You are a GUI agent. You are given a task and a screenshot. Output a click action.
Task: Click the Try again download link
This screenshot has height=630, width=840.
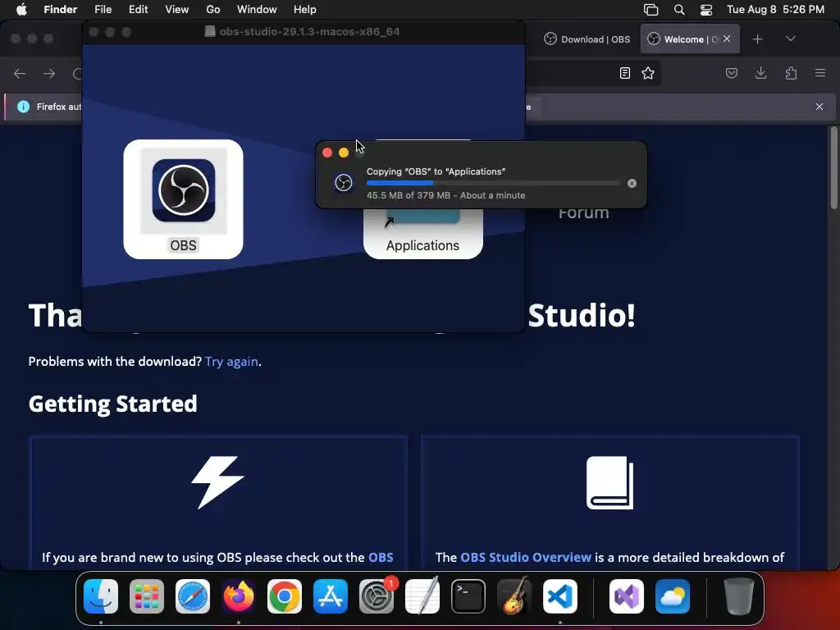(231, 362)
